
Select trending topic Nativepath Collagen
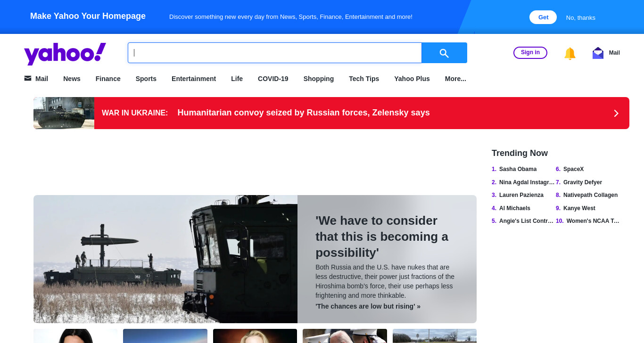590,195
